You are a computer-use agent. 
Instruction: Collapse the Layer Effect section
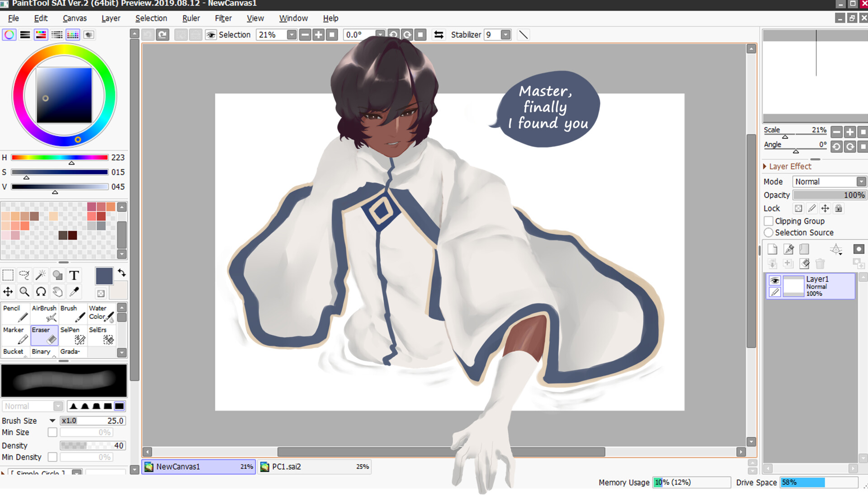[x=765, y=166]
